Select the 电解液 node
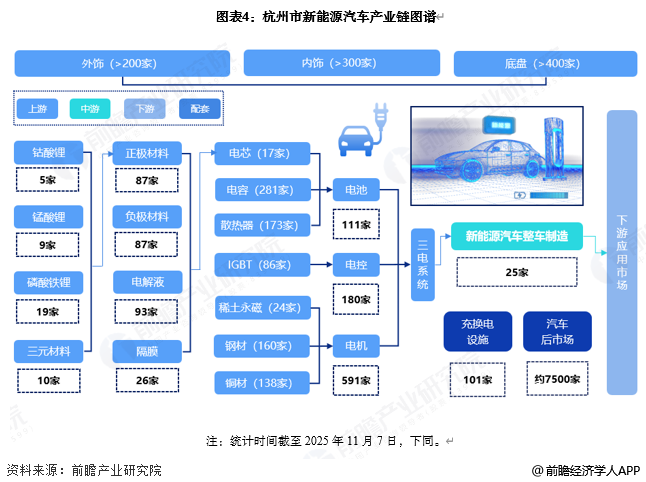This screenshot has height=482, width=646. click(146, 283)
